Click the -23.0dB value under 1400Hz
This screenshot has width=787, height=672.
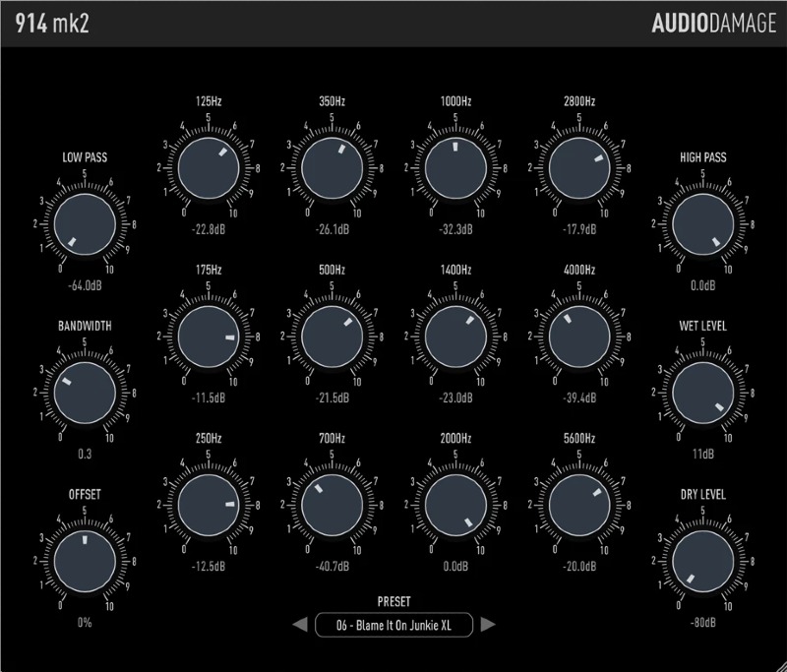pyautogui.click(x=455, y=397)
